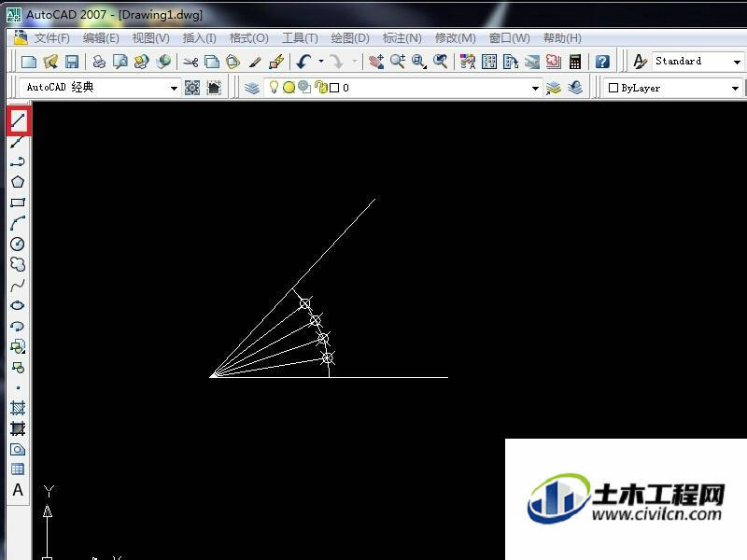Click the Zoom Window icon
Screen dimensions: 747x560
click(x=418, y=62)
